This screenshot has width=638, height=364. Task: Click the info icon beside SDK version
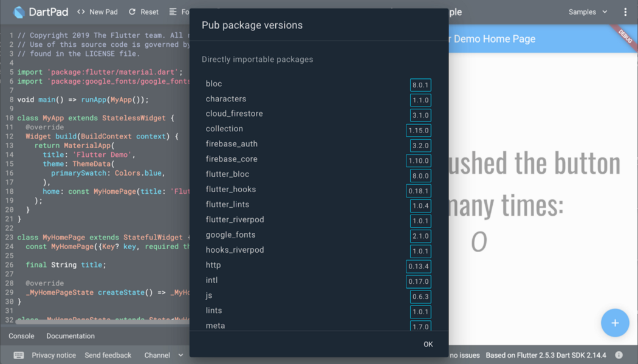click(619, 355)
